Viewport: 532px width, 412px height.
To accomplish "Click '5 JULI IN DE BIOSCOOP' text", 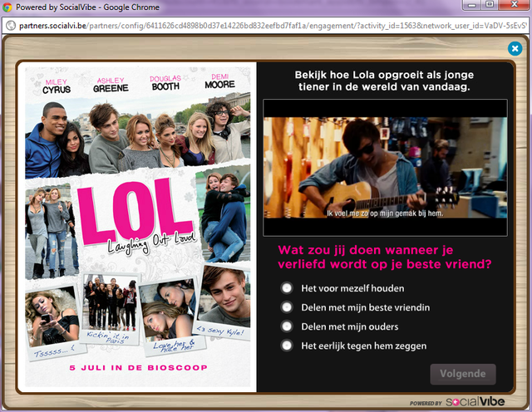I will click(x=138, y=368).
